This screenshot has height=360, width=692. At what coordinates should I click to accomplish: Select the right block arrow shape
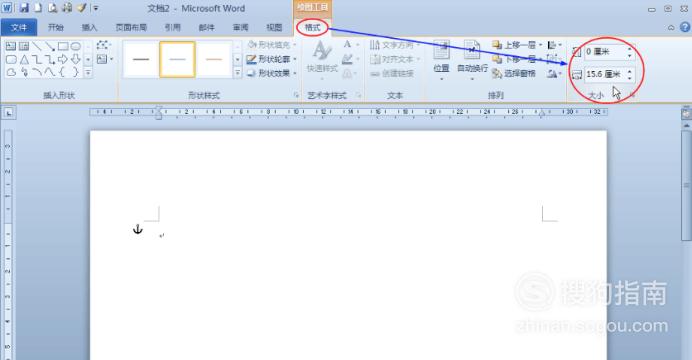click(x=63, y=59)
